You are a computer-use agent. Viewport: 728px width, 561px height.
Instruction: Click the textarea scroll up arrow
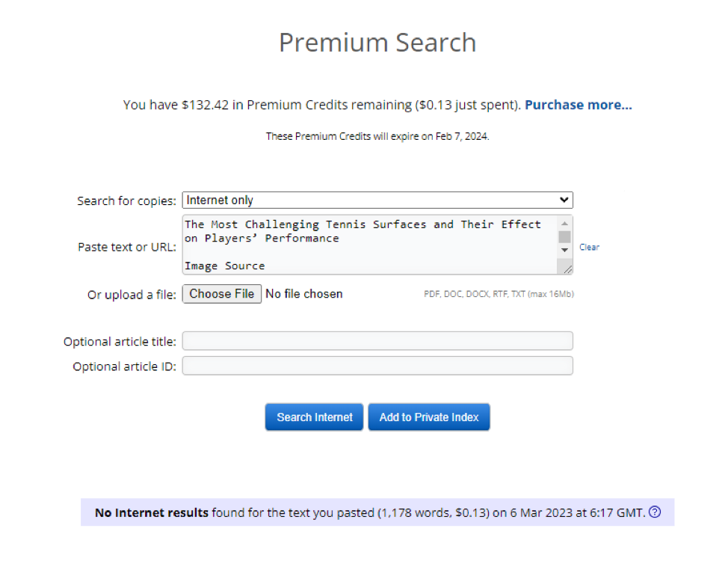pos(565,224)
